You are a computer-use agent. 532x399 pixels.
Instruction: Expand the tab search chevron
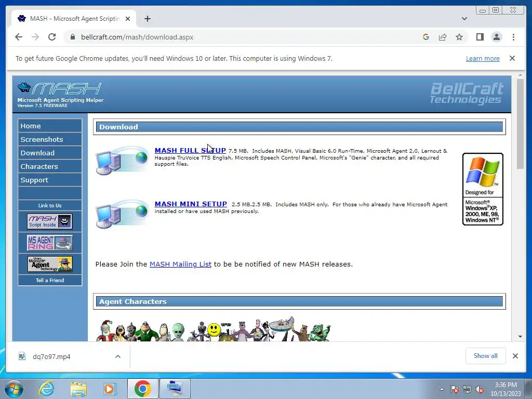[464, 19]
